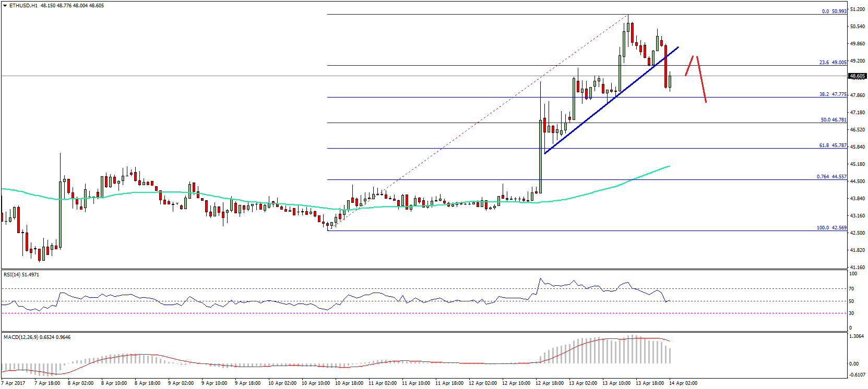Select the Fibonacci 23.6 label at 49.005
The width and height of the screenshot is (868, 389).
point(833,63)
